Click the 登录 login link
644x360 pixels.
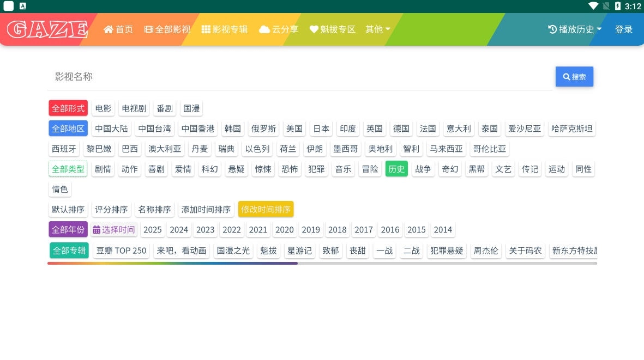pos(624,29)
